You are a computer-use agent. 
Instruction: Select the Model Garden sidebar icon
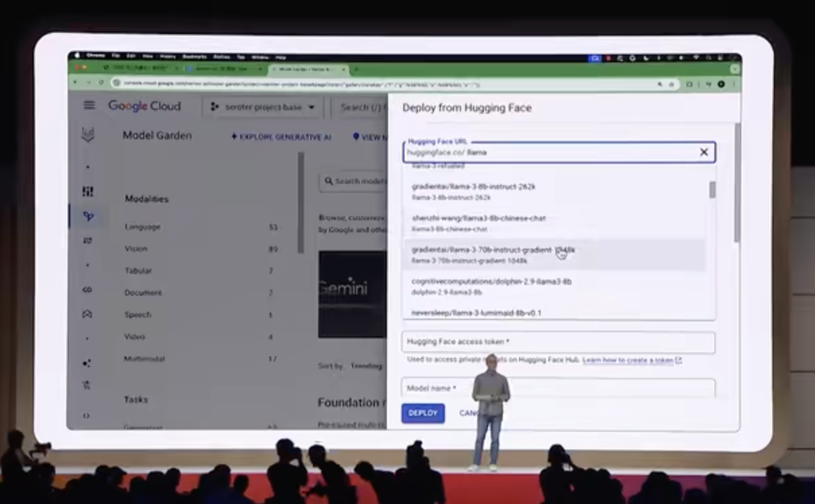tap(88, 216)
